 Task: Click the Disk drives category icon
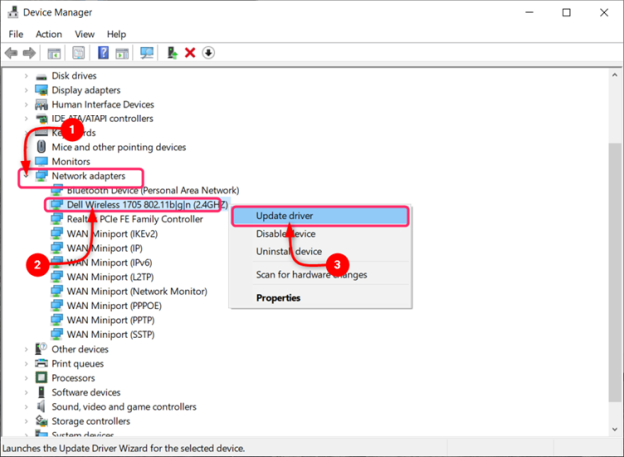[41, 76]
